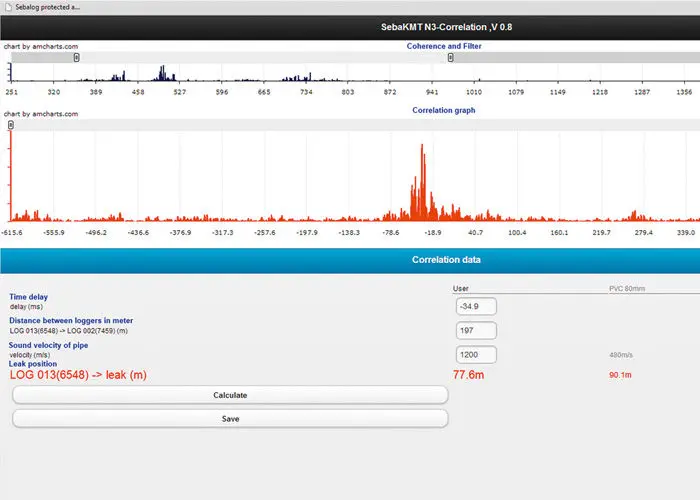The width and height of the screenshot is (700, 500).
Task: Click the coherence spike near 500
Action: [x=160, y=73]
